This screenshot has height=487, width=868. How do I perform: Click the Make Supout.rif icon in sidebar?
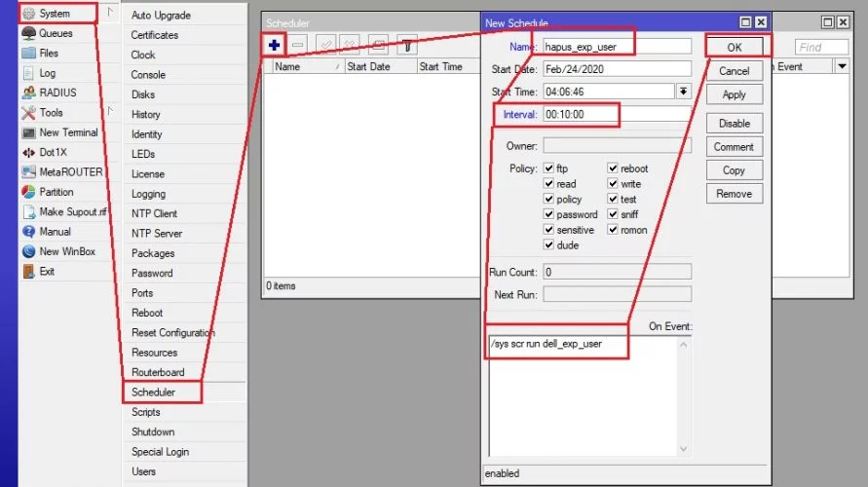[29, 212]
